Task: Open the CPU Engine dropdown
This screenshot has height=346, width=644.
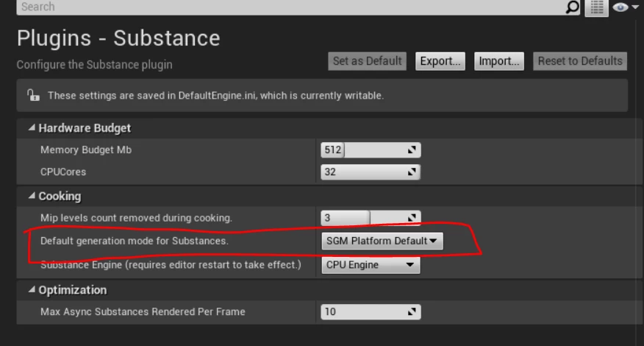Action: (371, 265)
